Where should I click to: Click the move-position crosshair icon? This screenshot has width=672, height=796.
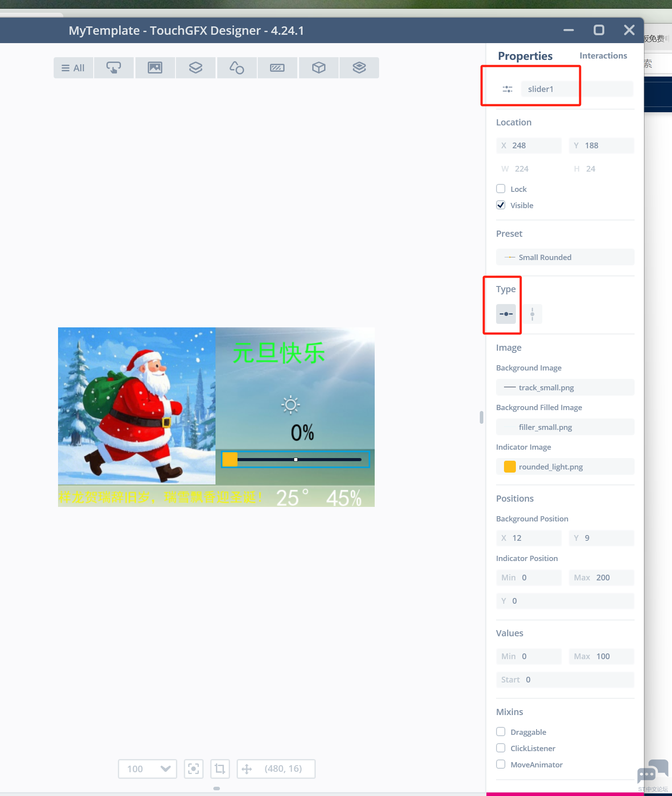point(247,769)
